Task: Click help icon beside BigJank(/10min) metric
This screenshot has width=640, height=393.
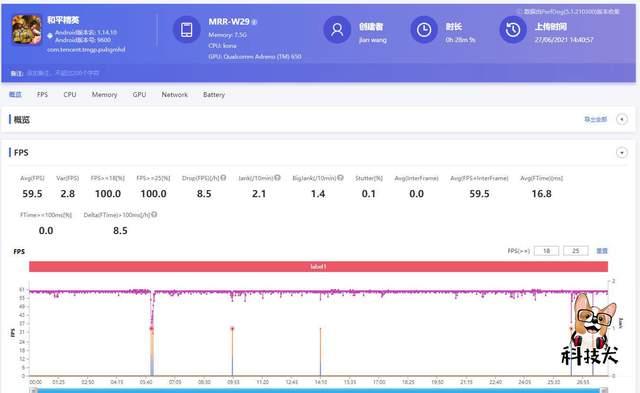Action: click(x=340, y=178)
